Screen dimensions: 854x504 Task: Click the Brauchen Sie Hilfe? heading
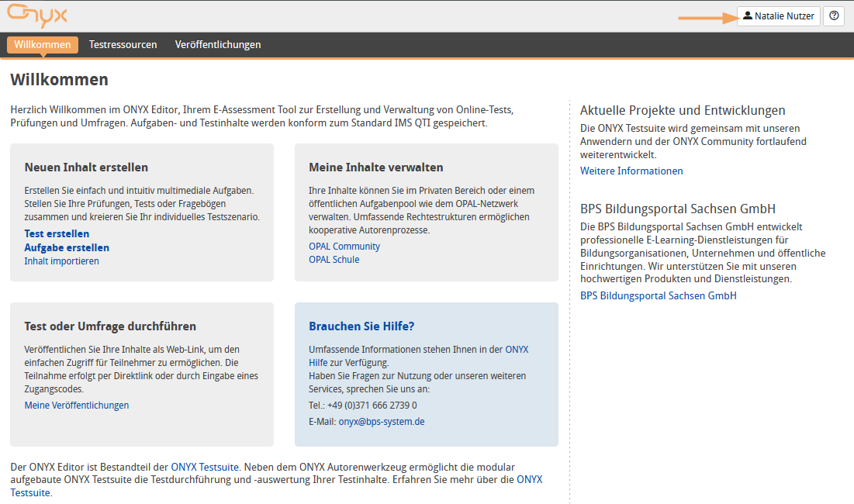361,326
